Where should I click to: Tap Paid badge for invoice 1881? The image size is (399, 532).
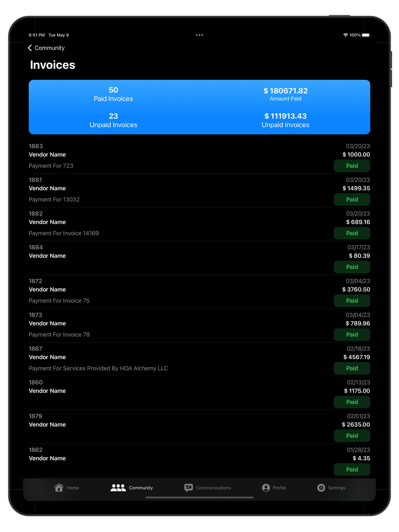[x=352, y=199]
